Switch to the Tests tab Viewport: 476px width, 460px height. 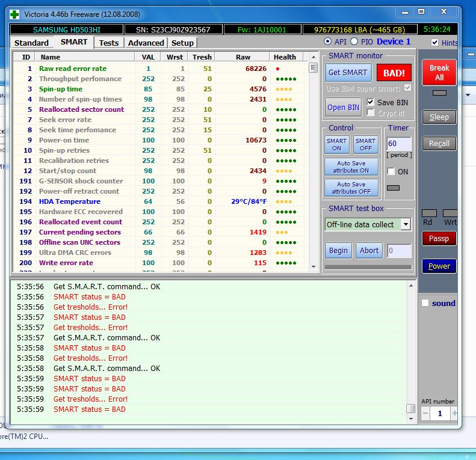[109, 43]
